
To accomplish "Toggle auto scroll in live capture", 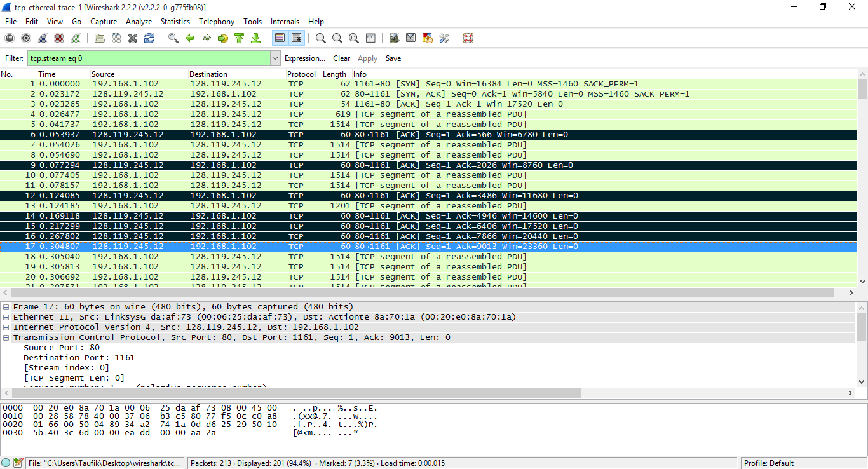I will click(296, 38).
